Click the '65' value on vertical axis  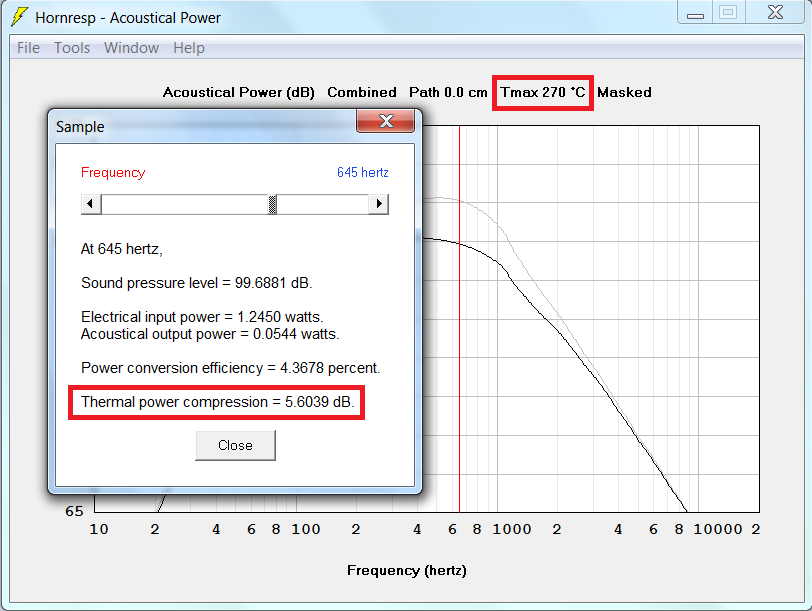coord(74,511)
